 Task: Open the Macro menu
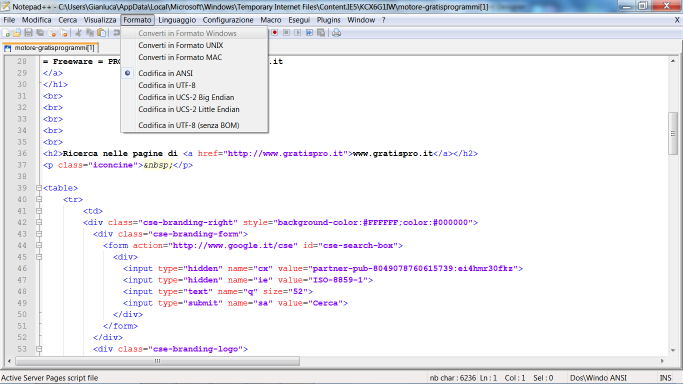coord(270,20)
